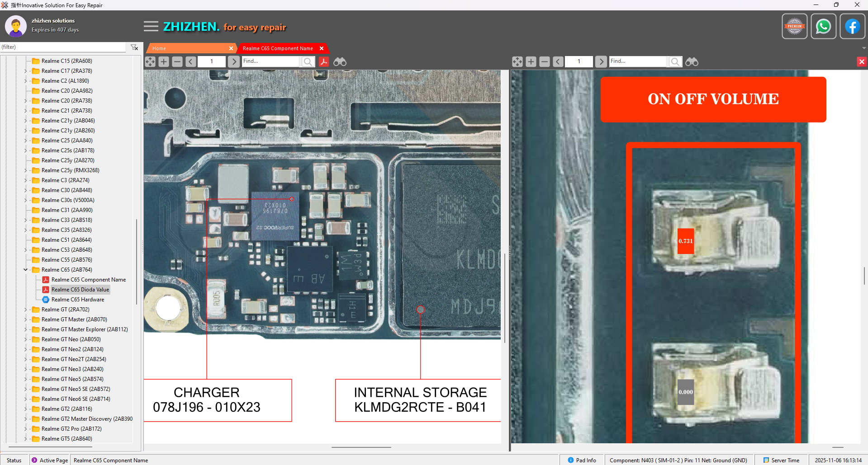Open the tab list dropdown arrow
The height and width of the screenshot is (465, 868).
coord(864,48)
